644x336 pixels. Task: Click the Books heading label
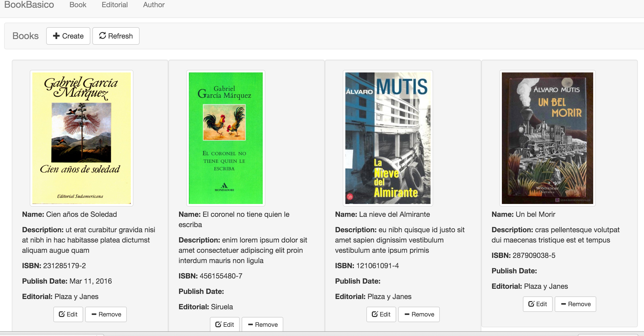coord(25,36)
